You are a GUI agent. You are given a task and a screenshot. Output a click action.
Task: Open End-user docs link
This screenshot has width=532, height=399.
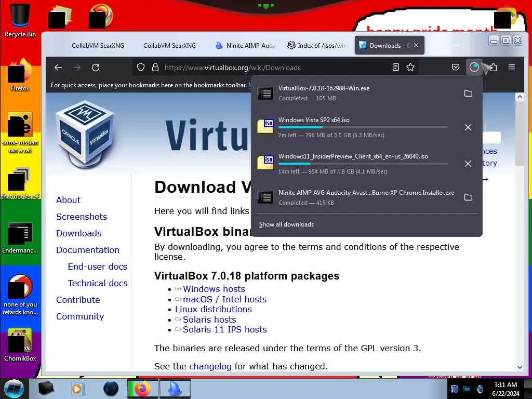point(97,267)
